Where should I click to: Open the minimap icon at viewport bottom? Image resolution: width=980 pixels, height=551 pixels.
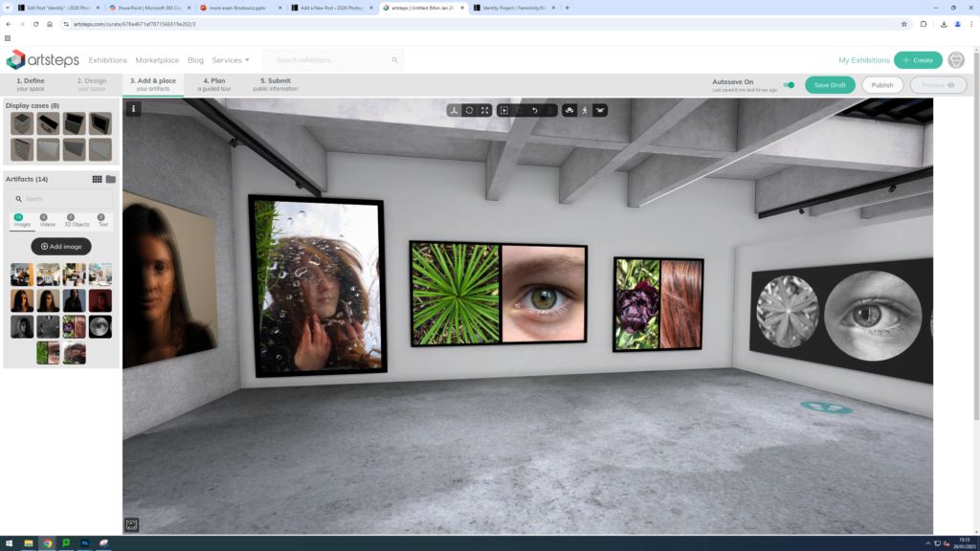pos(131,525)
